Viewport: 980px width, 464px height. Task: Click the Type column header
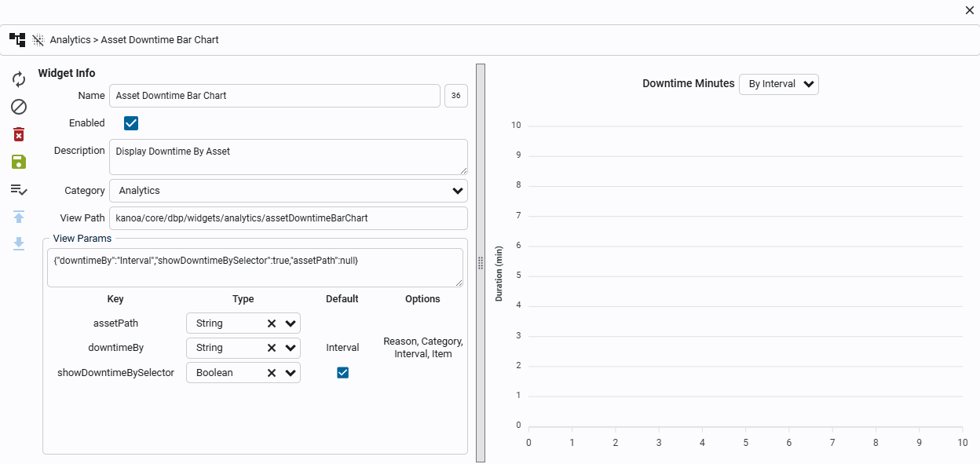(243, 299)
